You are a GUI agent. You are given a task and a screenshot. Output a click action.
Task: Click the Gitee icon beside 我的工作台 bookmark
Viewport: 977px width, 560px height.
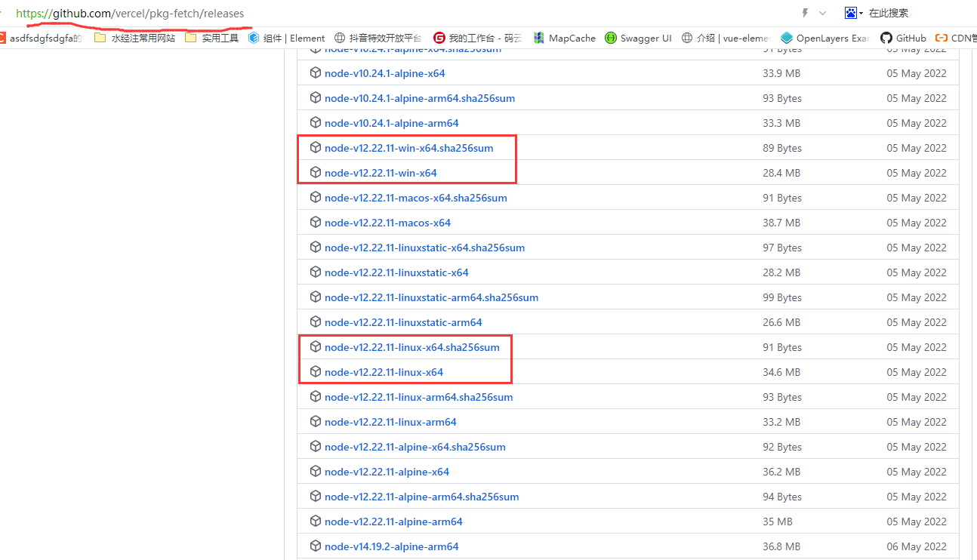coord(439,37)
